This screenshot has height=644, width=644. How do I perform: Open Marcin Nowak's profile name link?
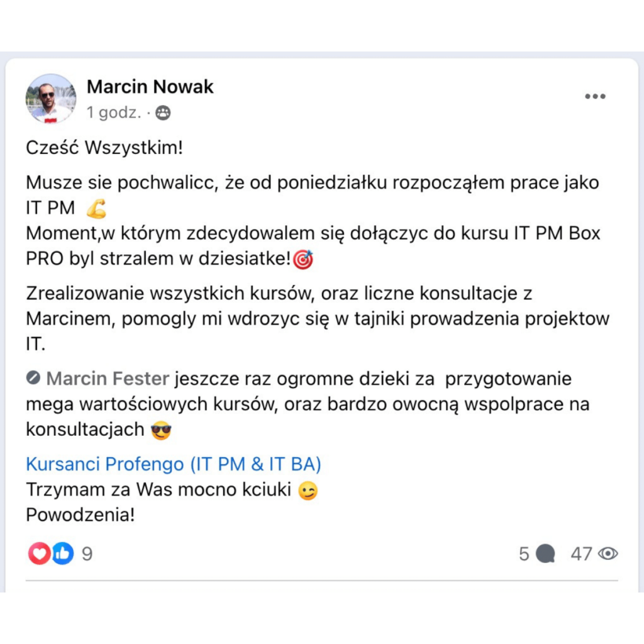tap(150, 87)
